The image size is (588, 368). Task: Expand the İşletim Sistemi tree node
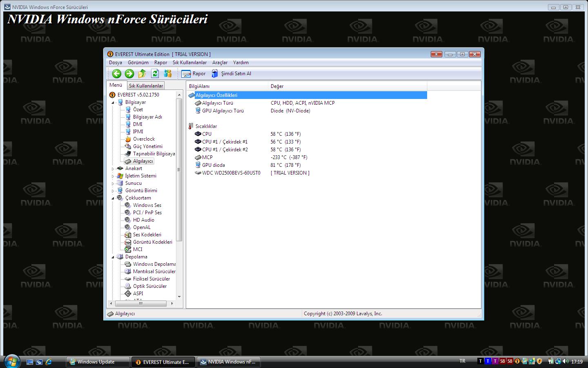(113, 176)
